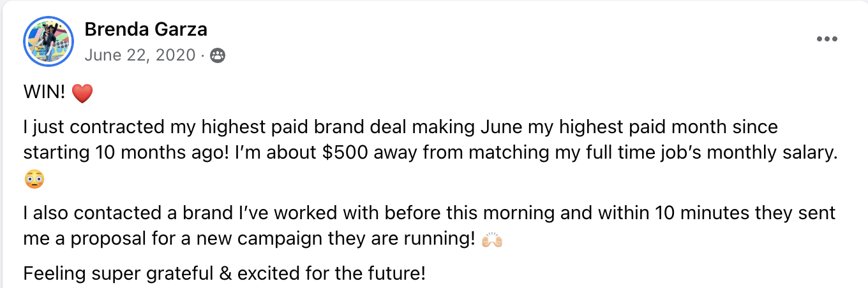The width and height of the screenshot is (868, 288).
Task: Click the June 22, 2020 timestamp
Action: [140, 55]
